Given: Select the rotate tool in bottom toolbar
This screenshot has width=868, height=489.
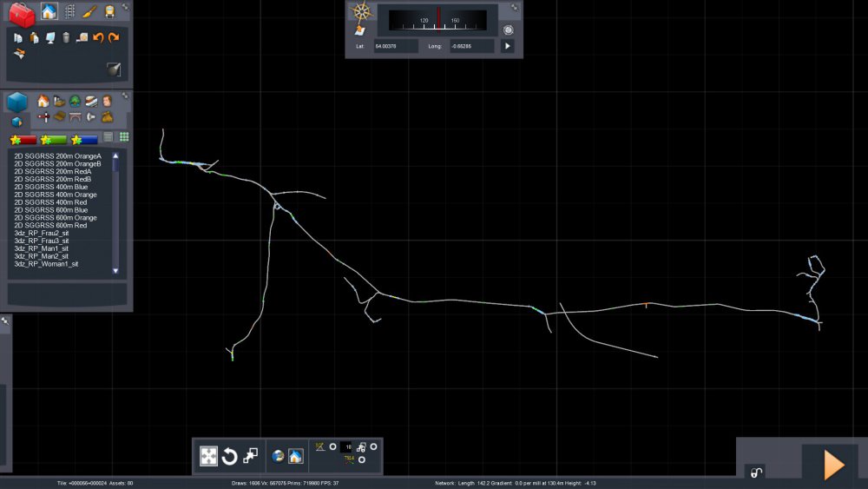Looking at the screenshot, I should point(229,457).
